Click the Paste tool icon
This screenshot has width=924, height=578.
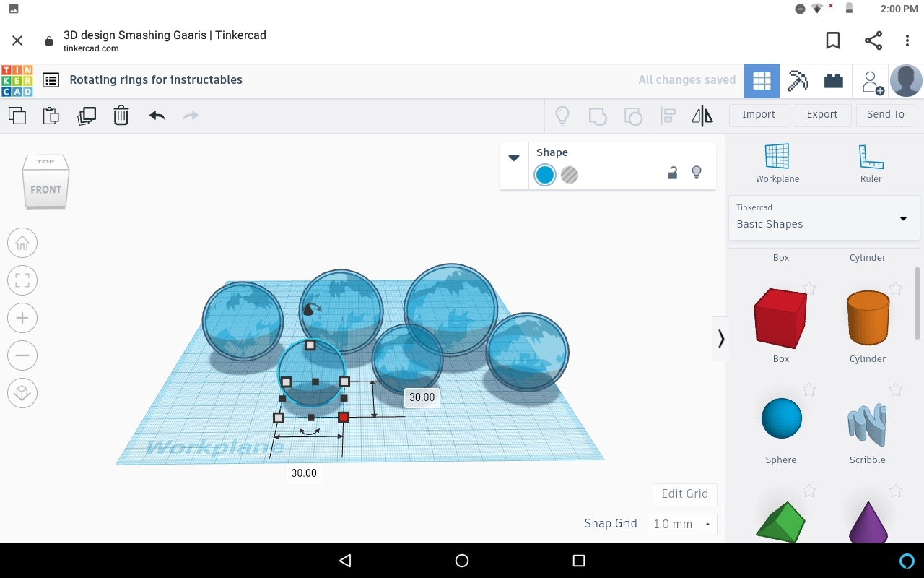click(x=51, y=116)
